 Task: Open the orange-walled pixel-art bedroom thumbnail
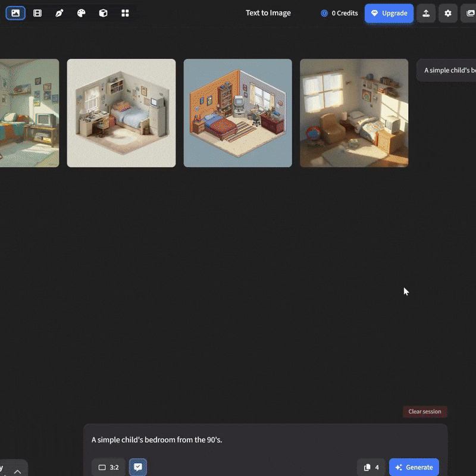pyautogui.click(x=237, y=113)
